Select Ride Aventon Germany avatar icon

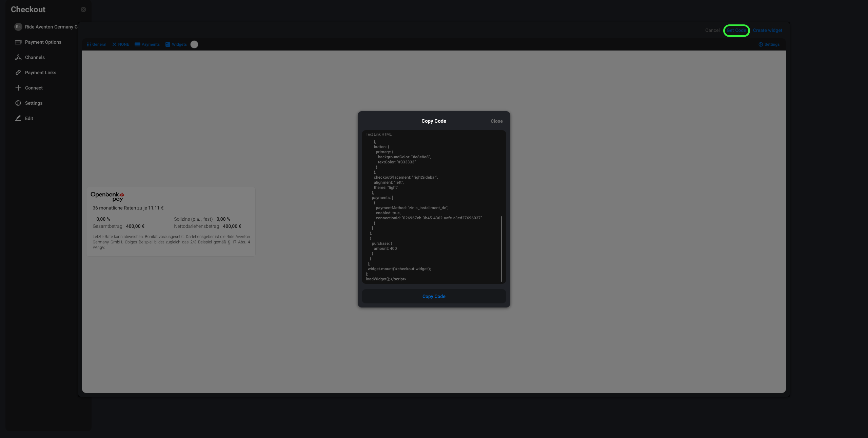(x=18, y=27)
